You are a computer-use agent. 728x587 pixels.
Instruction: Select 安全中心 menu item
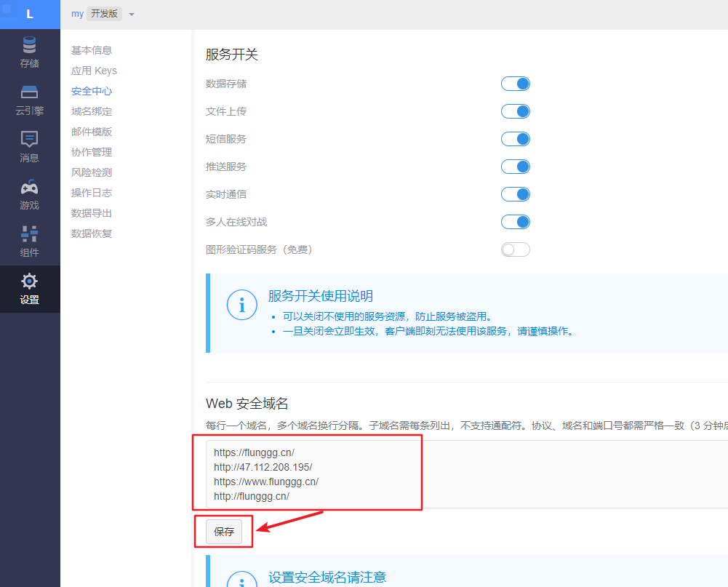92,91
